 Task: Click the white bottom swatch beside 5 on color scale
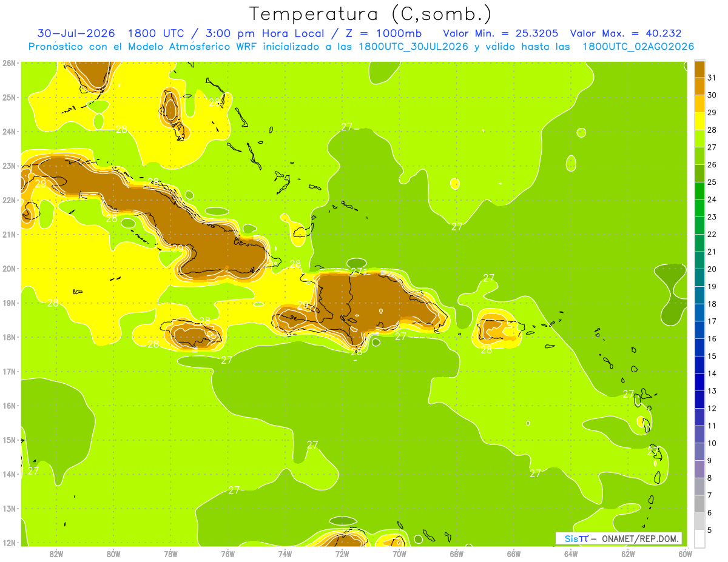pos(699,538)
